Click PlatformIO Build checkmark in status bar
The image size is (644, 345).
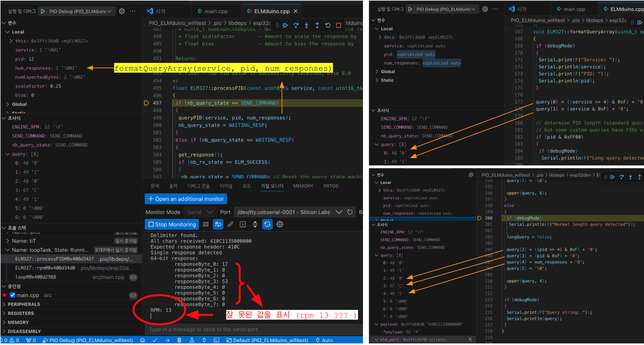tap(155, 340)
